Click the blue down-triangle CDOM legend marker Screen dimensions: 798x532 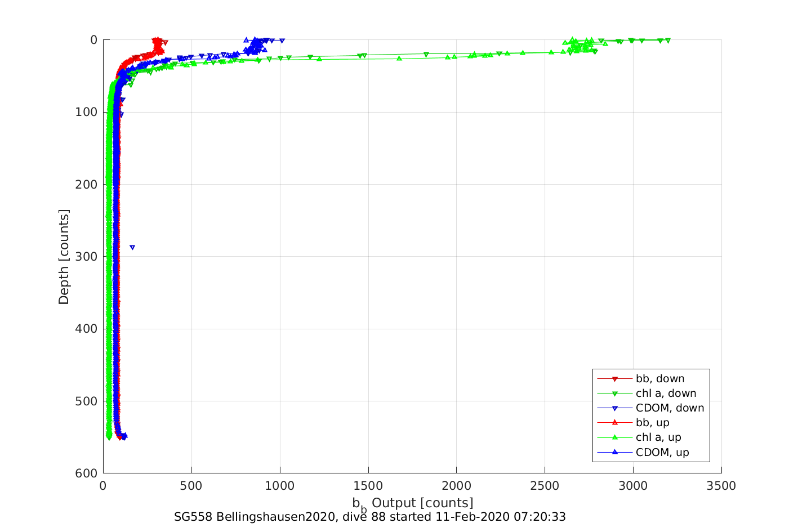pos(615,408)
